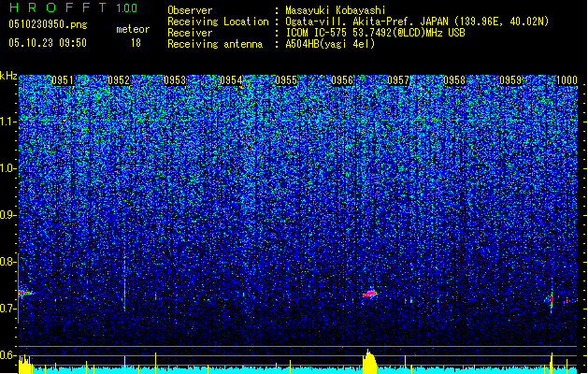The width and height of the screenshot is (588, 374).
Task: Click the date stamp 05.10.23 09:50
Action: tap(48, 43)
